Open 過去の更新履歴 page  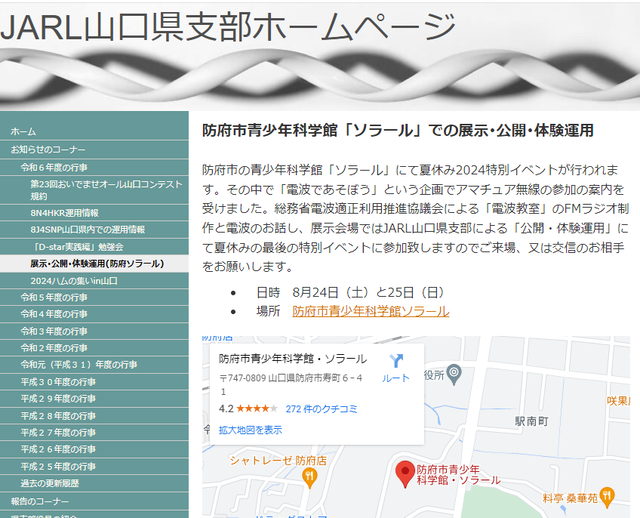pos(94,483)
